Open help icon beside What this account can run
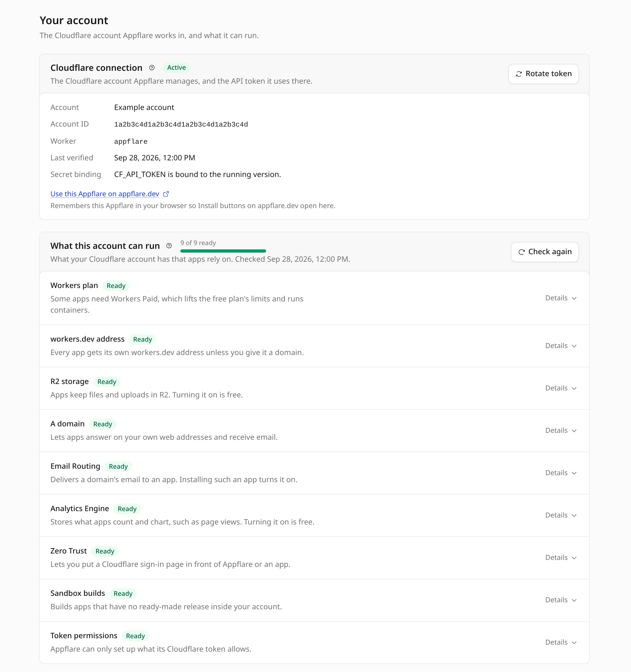The height and width of the screenshot is (672, 631). 169,246
